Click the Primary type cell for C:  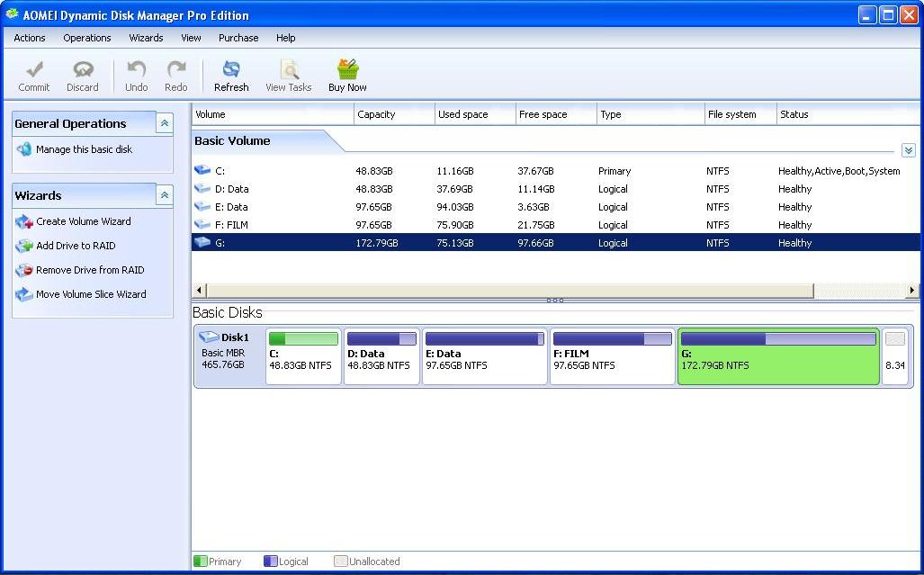pos(615,171)
